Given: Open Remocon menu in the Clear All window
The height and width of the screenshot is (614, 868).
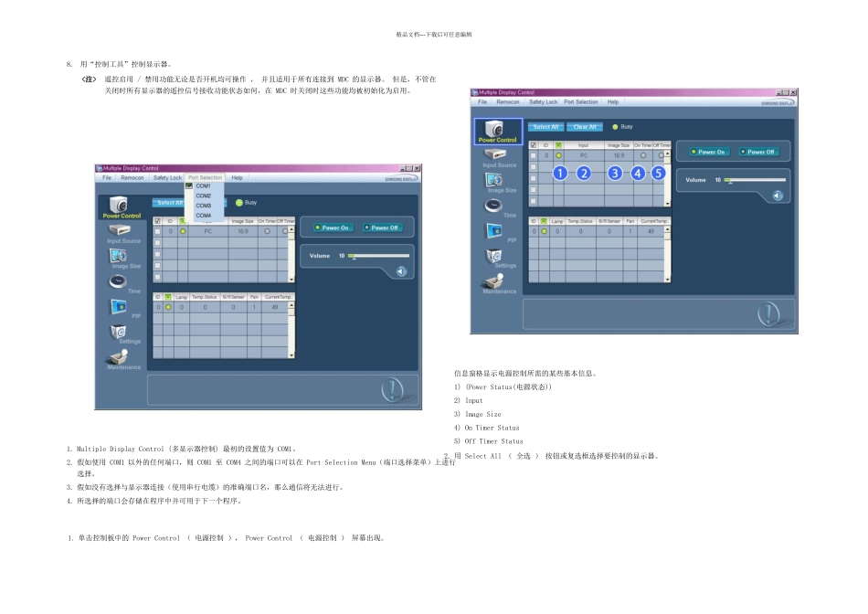Looking at the screenshot, I should click(x=508, y=101).
